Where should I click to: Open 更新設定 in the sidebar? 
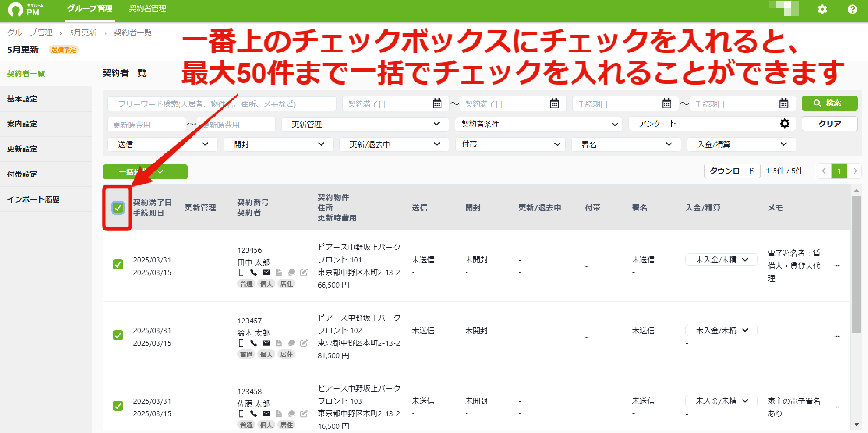pyautogui.click(x=46, y=149)
